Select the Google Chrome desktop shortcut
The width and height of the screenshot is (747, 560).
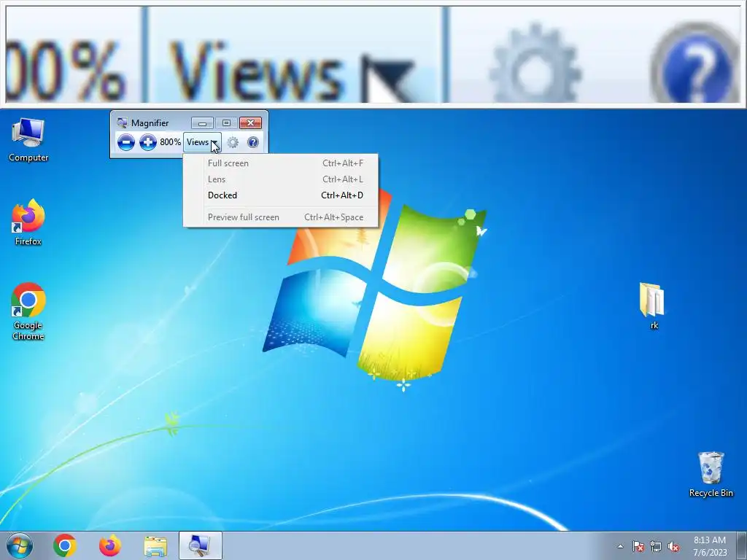tap(28, 312)
